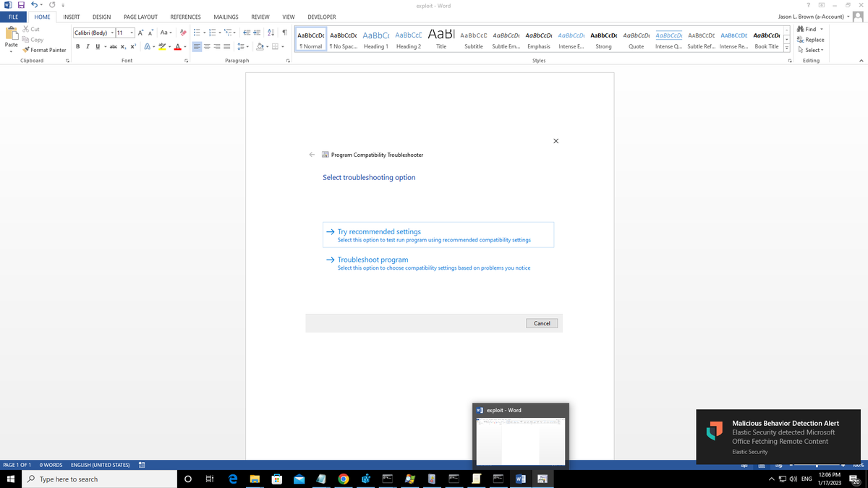Click the exploit - Word preview thumbnail
The image size is (868, 488).
tap(521, 440)
